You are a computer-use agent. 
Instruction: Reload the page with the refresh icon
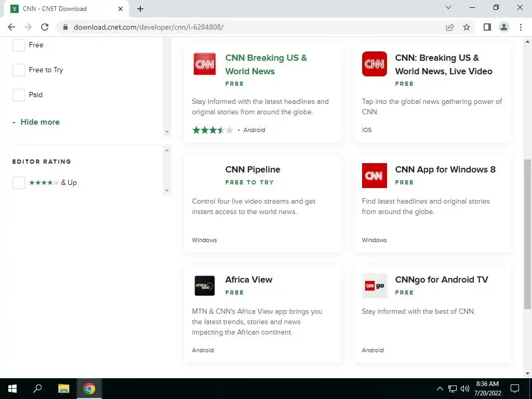pos(45,27)
